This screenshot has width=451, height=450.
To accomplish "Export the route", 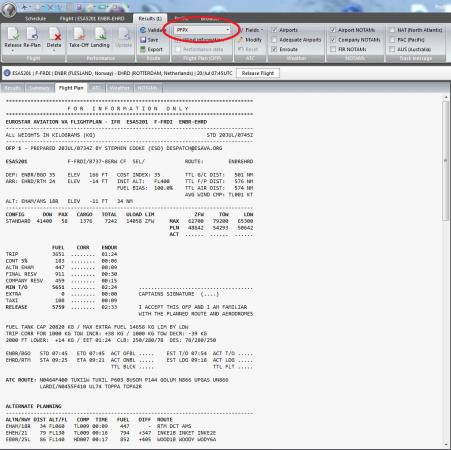I will [151, 49].
